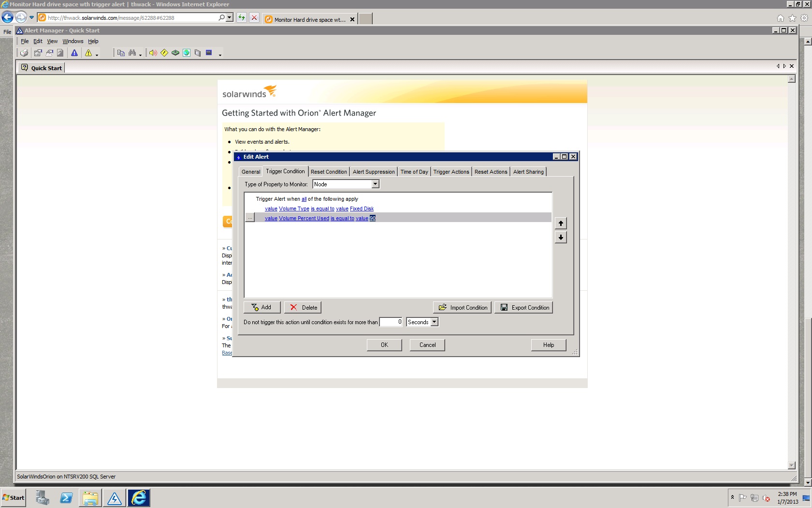This screenshot has width=812, height=508.
Task: Switch to the Trigger Actions tab
Action: tap(451, 172)
